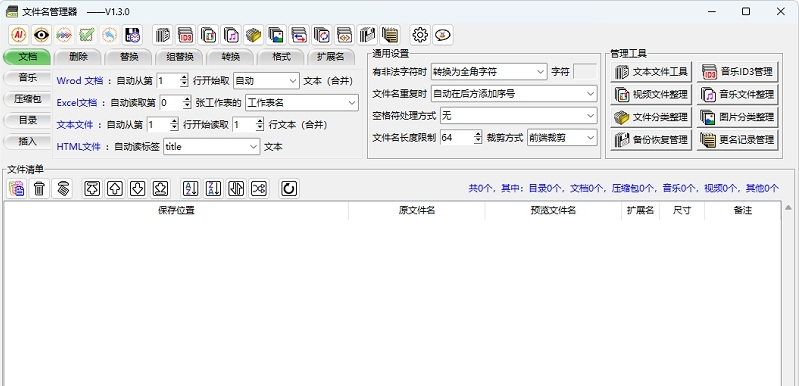Click the shuffle random order icon
This screenshot has height=386, width=799.
point(259,189)
